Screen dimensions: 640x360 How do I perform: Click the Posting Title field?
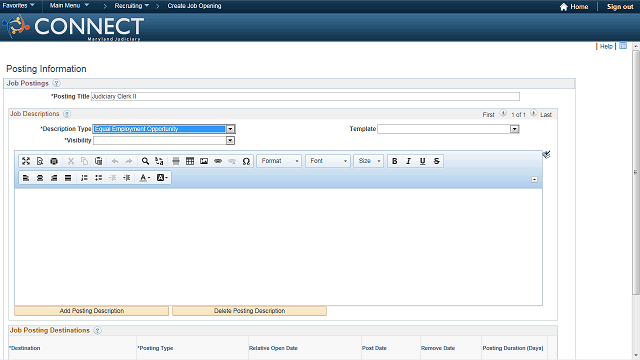click(x=305, y=96)
